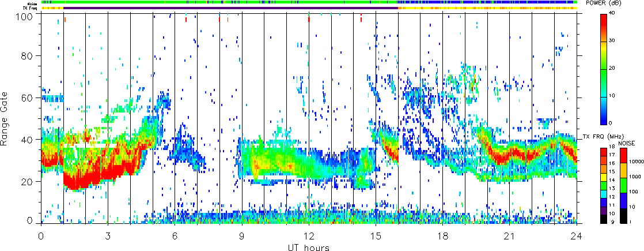This screenshot has width=644, height=251.
Task: Click the x-axis tick label 15
Action: click(376, 236)
